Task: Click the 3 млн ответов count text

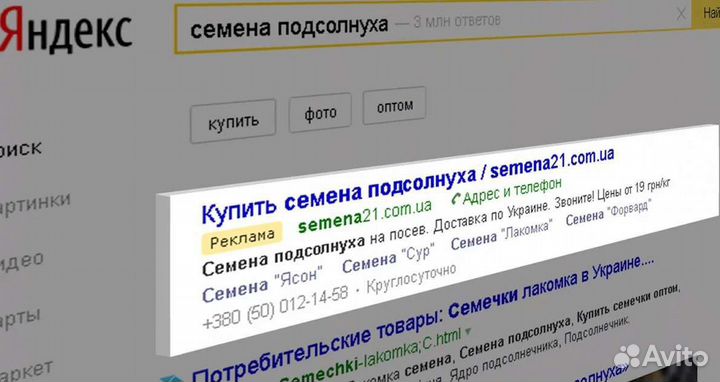Action: pos(457,21)
